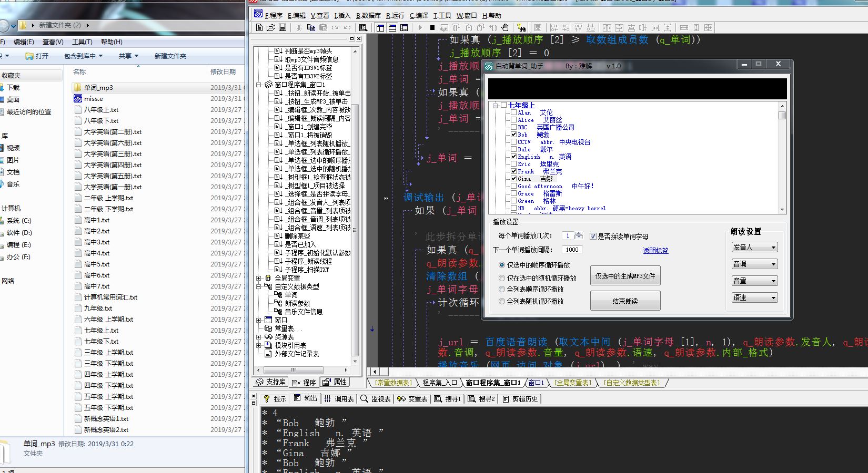Click the Copy toolbar icon
The width and height of the screenshot is (868, 473).
pyautogui.click(x=311, y=27)
